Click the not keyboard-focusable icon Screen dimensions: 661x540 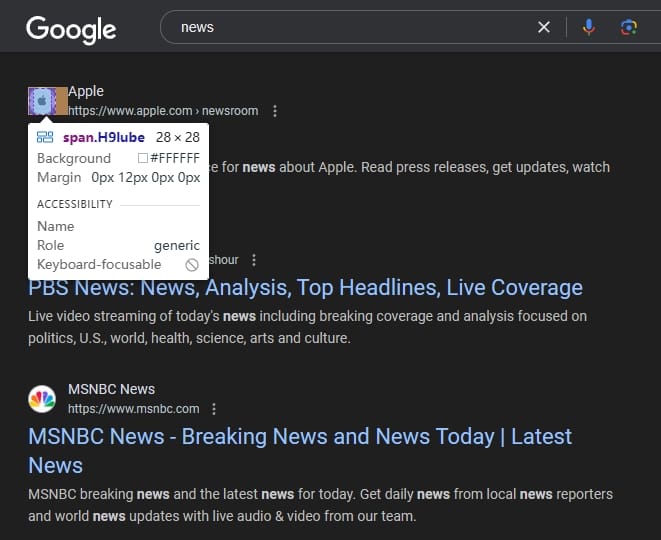pyautogui.click(x=192, y=265)
